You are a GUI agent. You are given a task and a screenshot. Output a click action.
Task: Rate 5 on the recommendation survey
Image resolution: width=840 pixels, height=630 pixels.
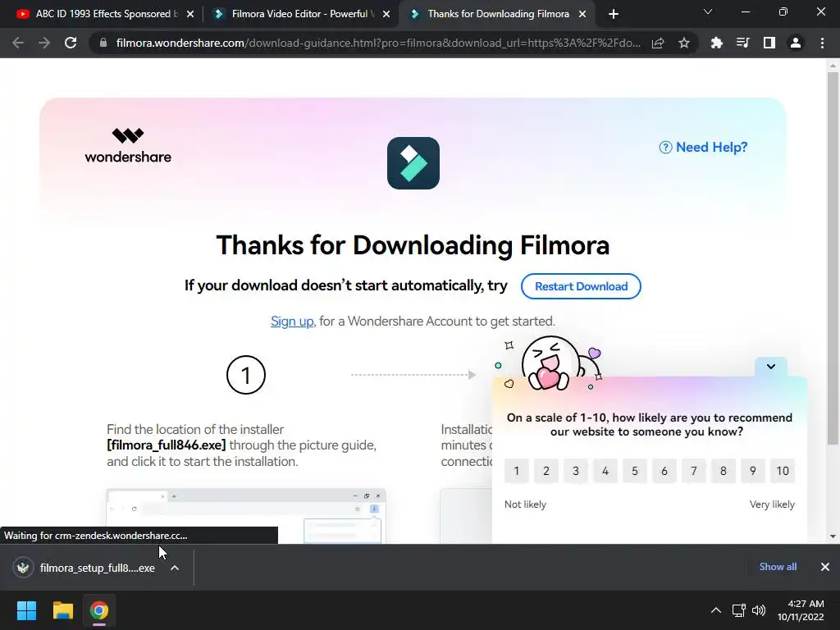pyautogui.click(x=634, y=471)
